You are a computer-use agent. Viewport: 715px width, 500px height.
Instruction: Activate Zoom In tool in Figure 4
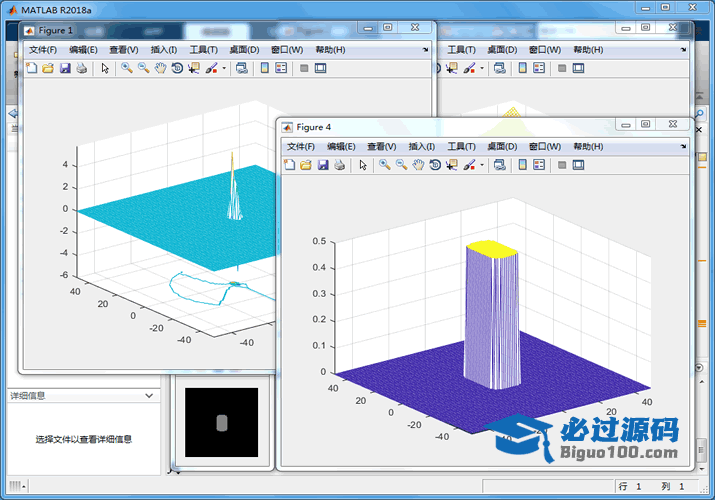pos(384,165)
